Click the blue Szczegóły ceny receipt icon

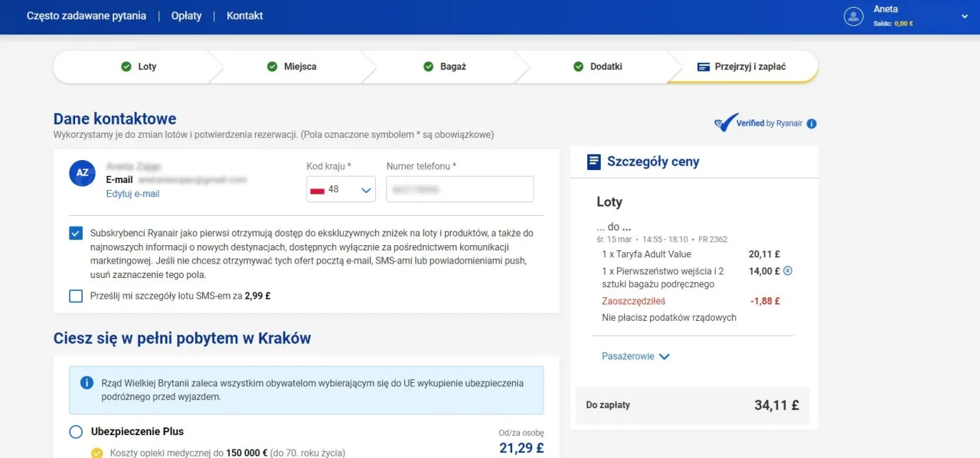pyautogui.click(x=593, y=162)
